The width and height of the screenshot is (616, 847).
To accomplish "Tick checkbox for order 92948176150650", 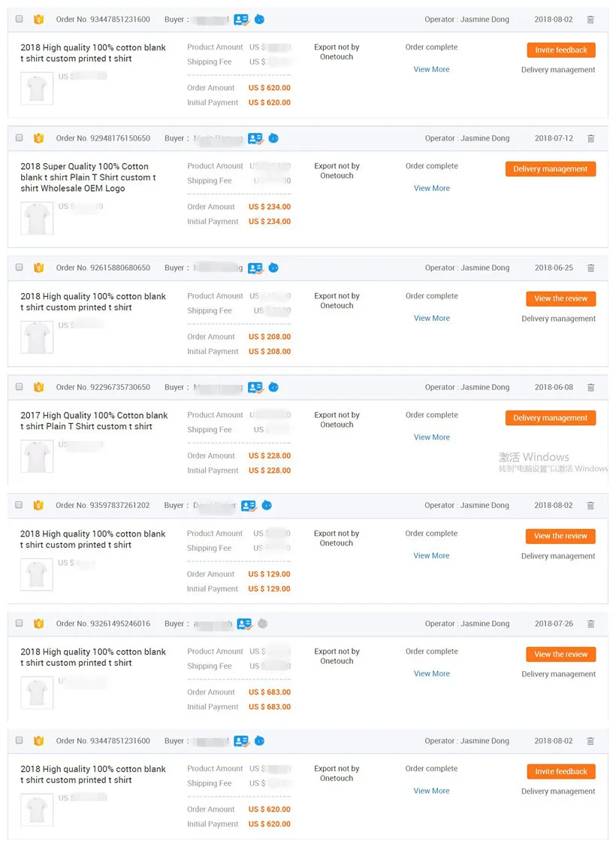I will 20,138.
